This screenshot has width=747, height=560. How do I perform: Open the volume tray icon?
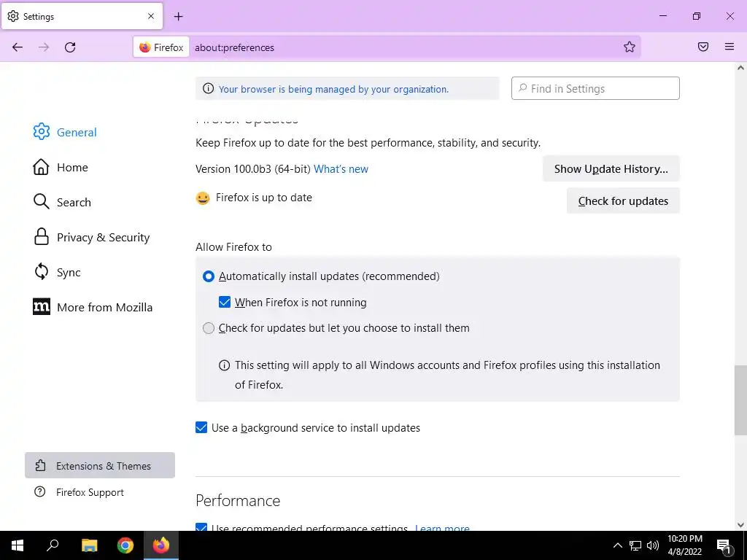[653, 545]
